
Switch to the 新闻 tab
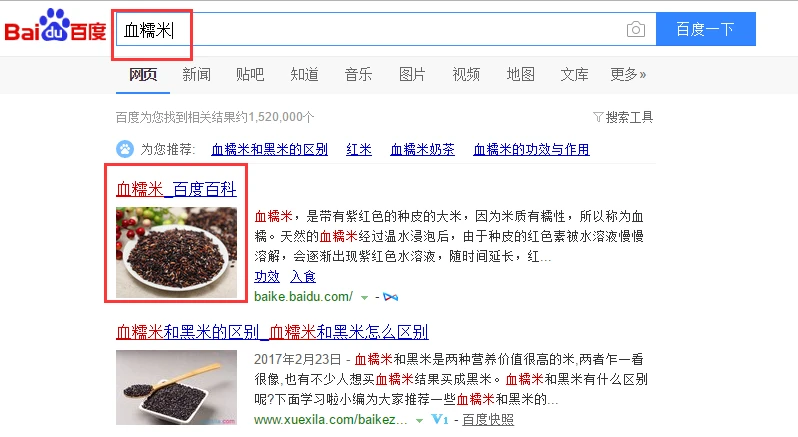[x=196, y=74]
